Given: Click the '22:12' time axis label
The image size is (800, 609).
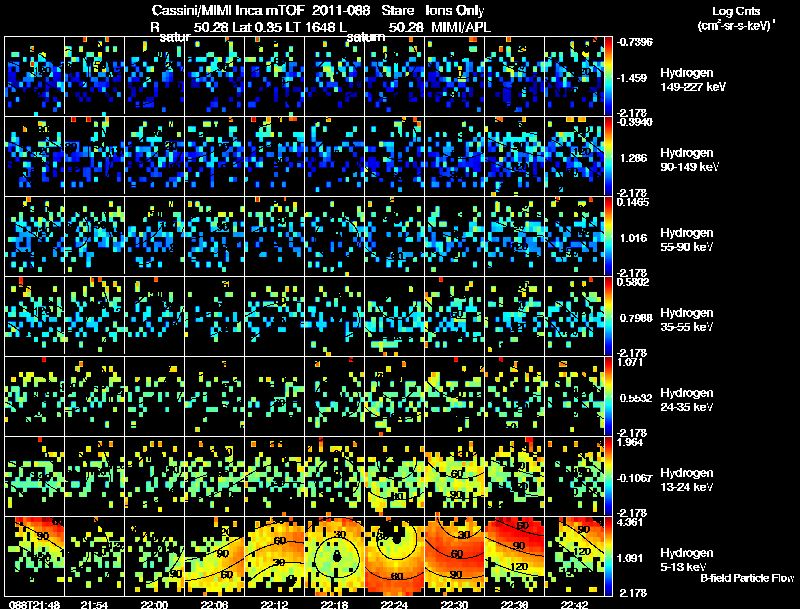Looking at the screenshot, I should pyautogui.click(x=274, y=604).
